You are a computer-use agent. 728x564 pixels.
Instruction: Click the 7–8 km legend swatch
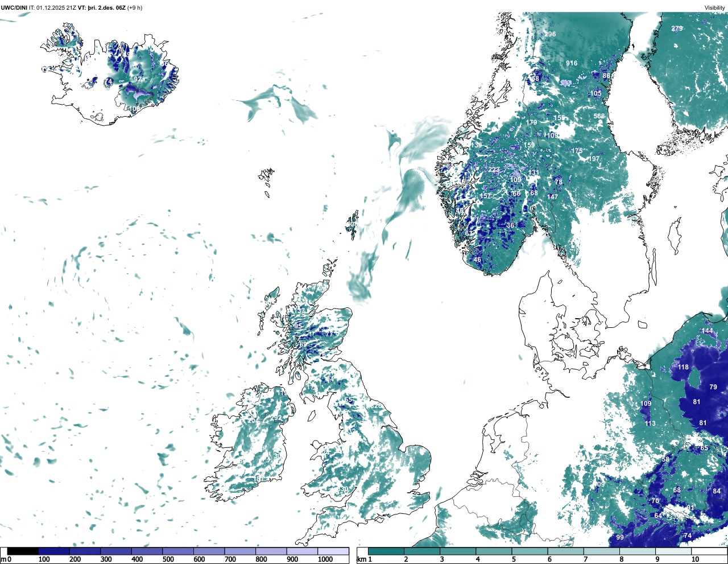[601, 551]
